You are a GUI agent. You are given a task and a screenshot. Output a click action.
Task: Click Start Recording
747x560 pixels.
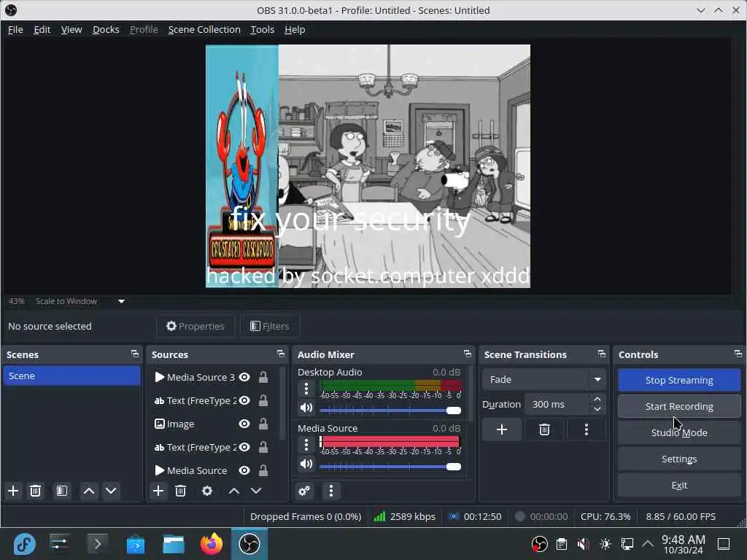(x=679, y=406)
